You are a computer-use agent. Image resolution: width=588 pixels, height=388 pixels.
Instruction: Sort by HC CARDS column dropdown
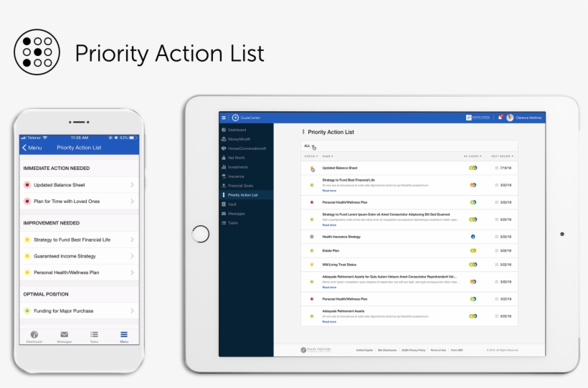click(473, 156)
